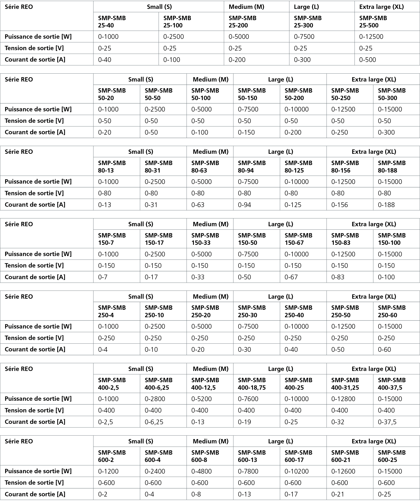The width and height of the screenshot is (420, 504).
Task: Click the 0-63 output current value
Action: tap(198, 205)
